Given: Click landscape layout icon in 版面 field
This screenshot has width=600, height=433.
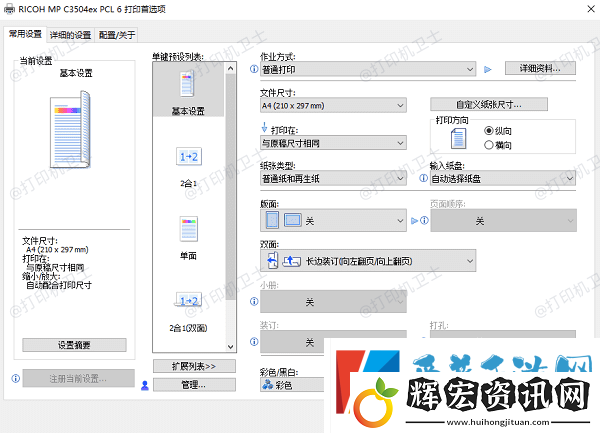Looking at the screenshot, I should click(x=293, y=220).
